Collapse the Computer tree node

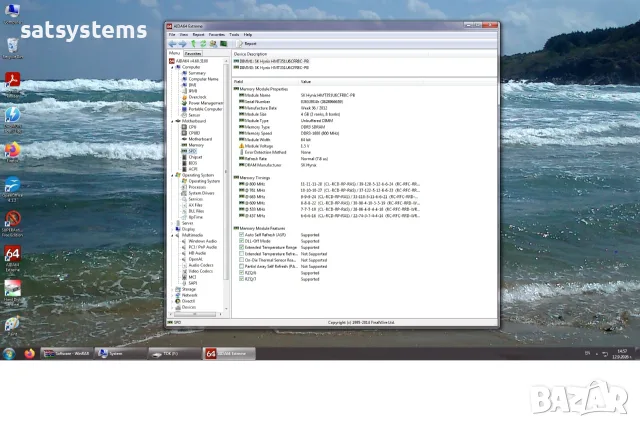[172, 67]
